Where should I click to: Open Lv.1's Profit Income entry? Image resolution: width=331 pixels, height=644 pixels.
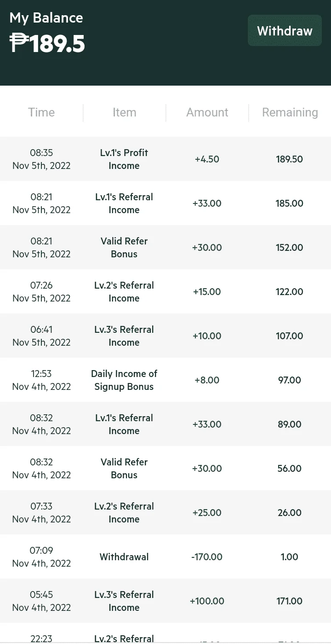tap(165, 159)
